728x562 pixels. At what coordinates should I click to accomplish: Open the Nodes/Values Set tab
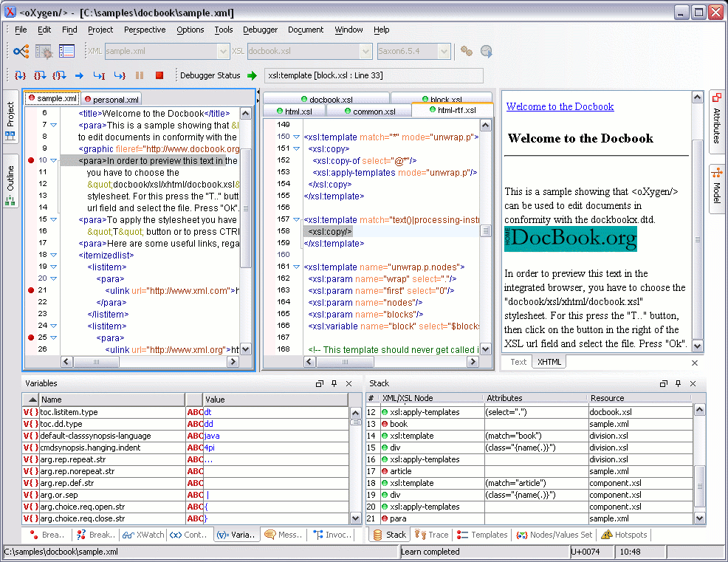(554, 535)
